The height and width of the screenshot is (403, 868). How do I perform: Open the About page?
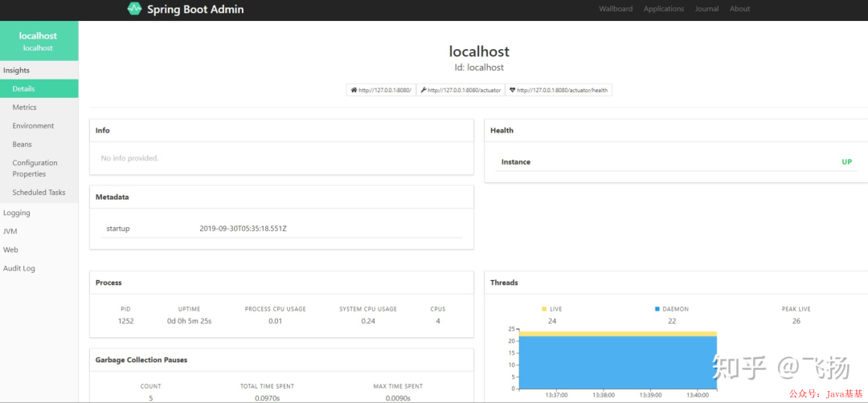coord(739,9)
